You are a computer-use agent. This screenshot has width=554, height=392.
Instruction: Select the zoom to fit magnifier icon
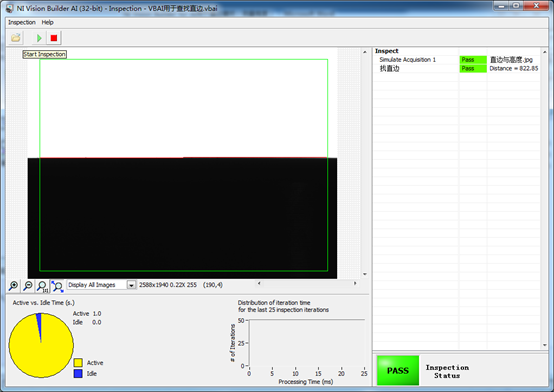[x=57, y=286]
